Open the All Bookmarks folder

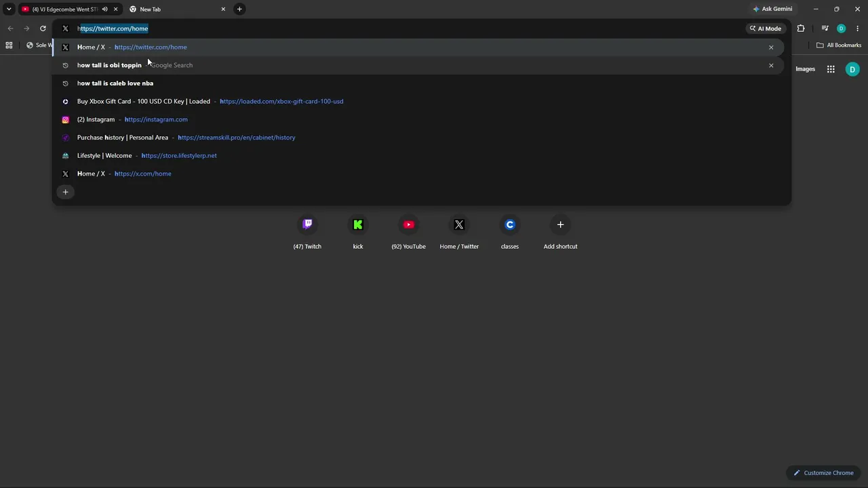click(839, 45)
